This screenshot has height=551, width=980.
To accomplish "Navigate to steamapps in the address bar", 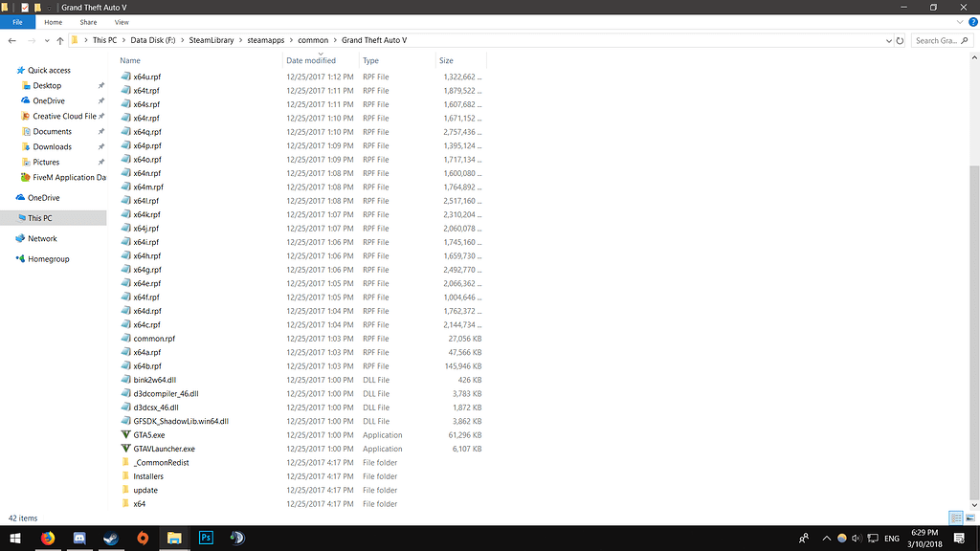I will tap(266, 40).
